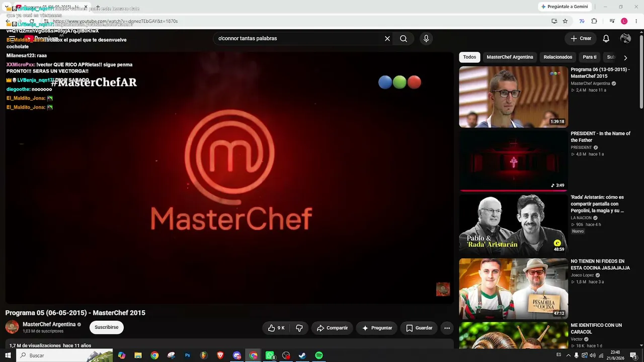
Task: Open the Chrome profile L avatar
Action: pyautogui.click(x=624, y=21)
